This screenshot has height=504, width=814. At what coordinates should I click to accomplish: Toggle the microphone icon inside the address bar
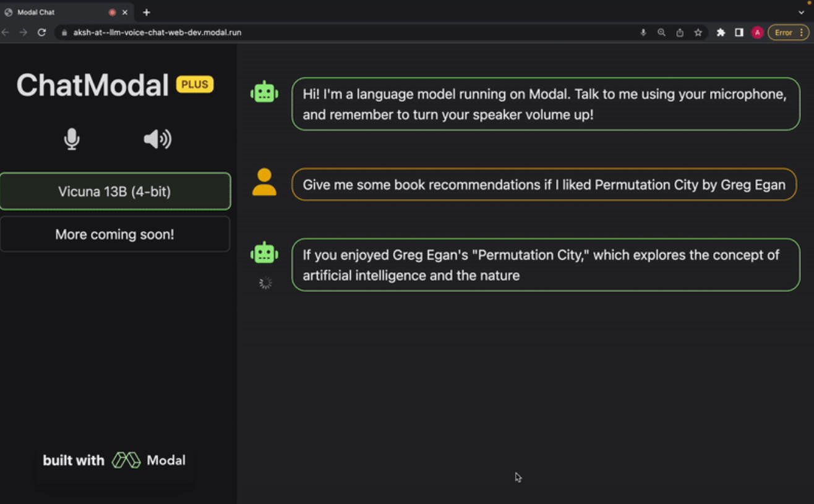pyautogui.click(x=642, y=32)
